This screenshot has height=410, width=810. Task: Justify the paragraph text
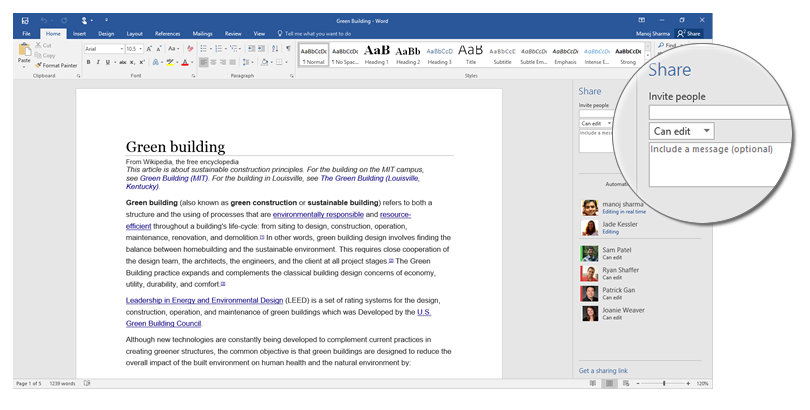pos(233,62)
